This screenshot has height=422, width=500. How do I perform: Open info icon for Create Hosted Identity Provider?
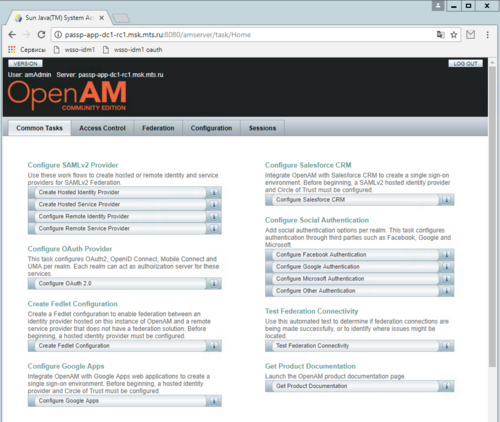[214, 192]
